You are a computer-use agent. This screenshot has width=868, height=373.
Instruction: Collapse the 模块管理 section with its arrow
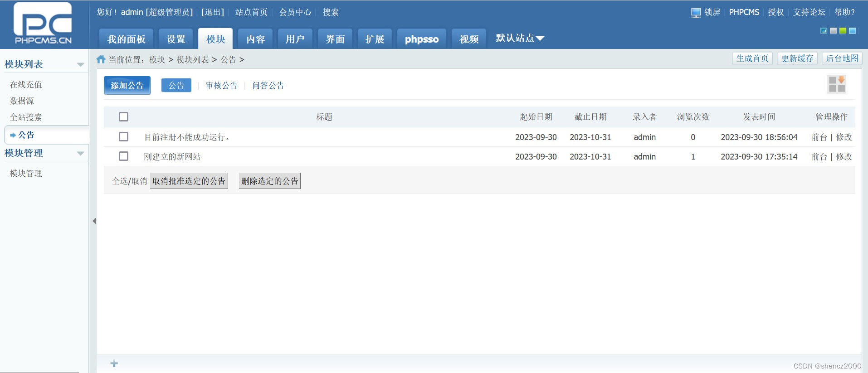[x=81, y=153]
